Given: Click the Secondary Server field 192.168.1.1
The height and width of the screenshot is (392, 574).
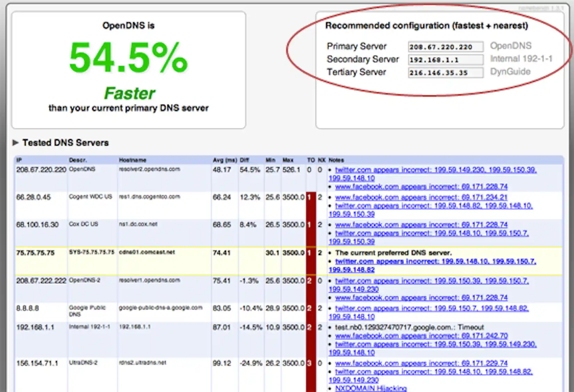Looking at the screenshot, I should click(x=446, y=60).
